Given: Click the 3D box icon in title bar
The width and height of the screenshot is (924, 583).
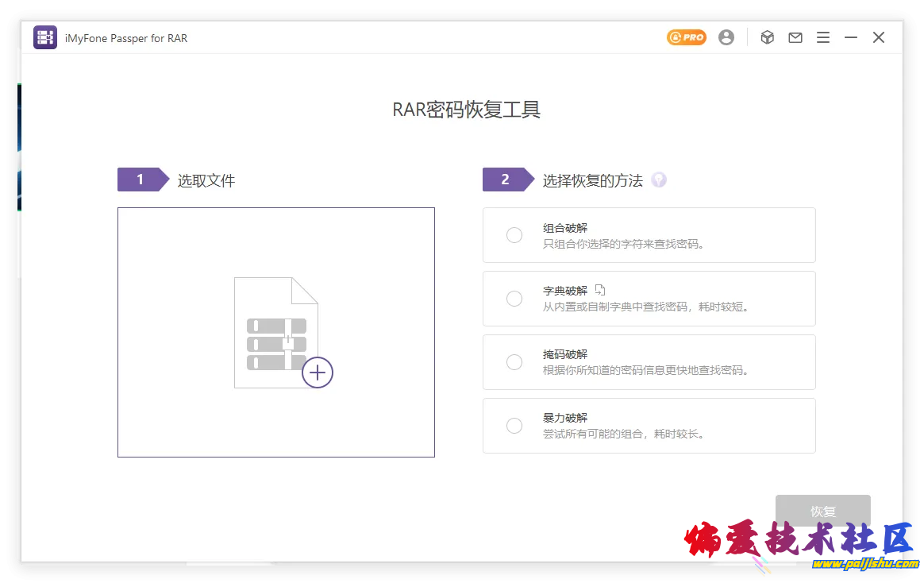Looking at the screenshot, I should 767,37.
